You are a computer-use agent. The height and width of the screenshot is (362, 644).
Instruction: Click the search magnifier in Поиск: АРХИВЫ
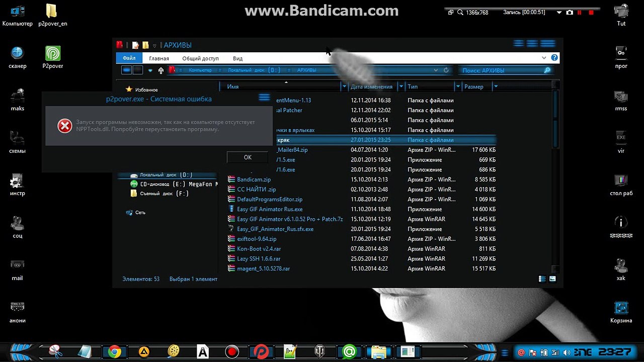click(547, 70)
